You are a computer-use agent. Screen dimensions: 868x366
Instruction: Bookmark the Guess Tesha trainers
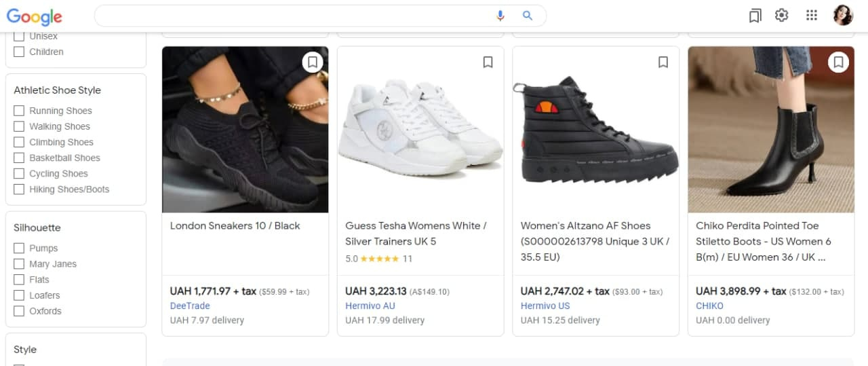click(x=488, y=62)
